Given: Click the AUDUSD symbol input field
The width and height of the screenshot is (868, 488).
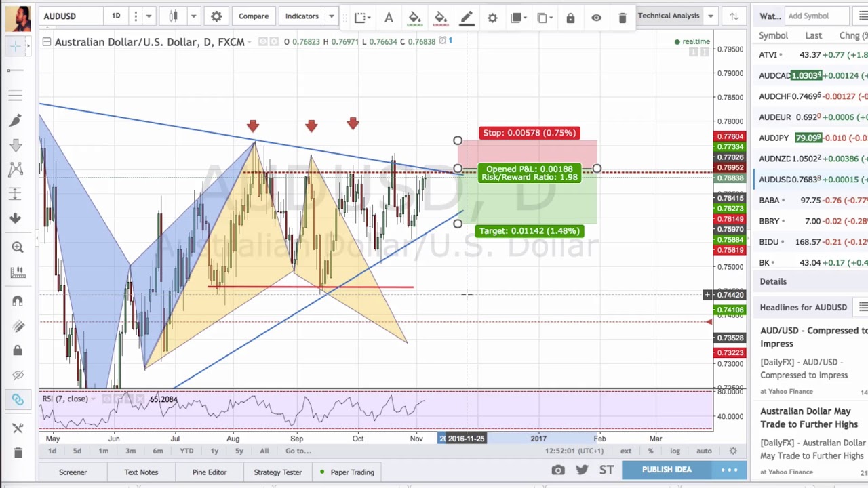Looking at the screenshot, I should pyautogui.click(x=70, y=16).
